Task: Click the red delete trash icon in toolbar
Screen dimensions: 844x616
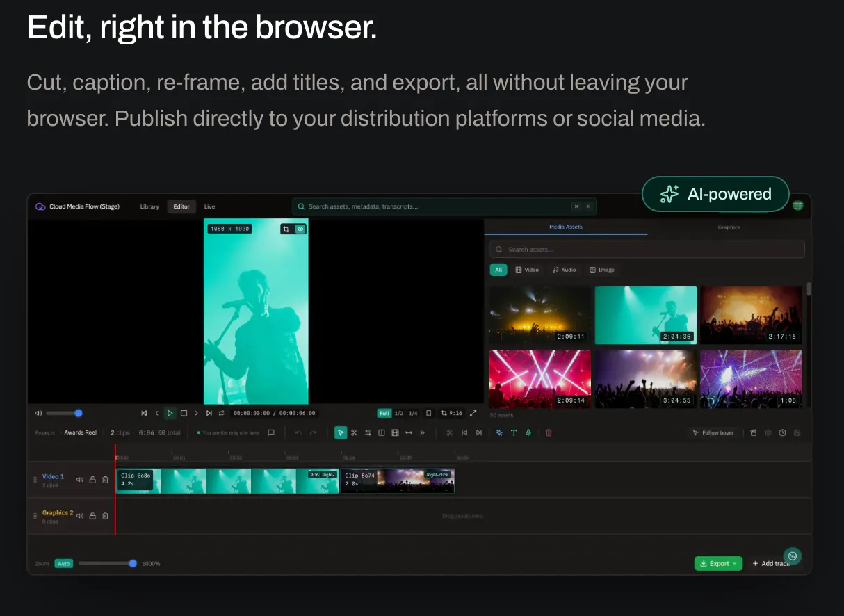Action: [x=549, y=432]
